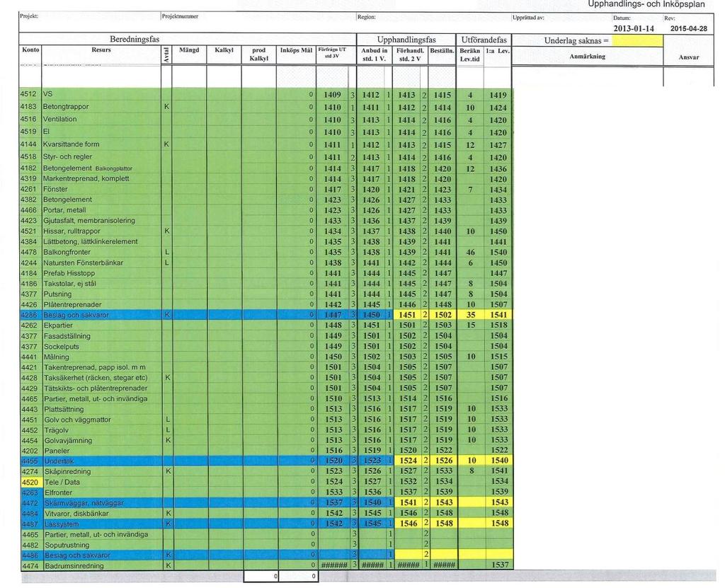Select the date value 2013-01-14
The image size is (725, 588).
tap(634, 28)
